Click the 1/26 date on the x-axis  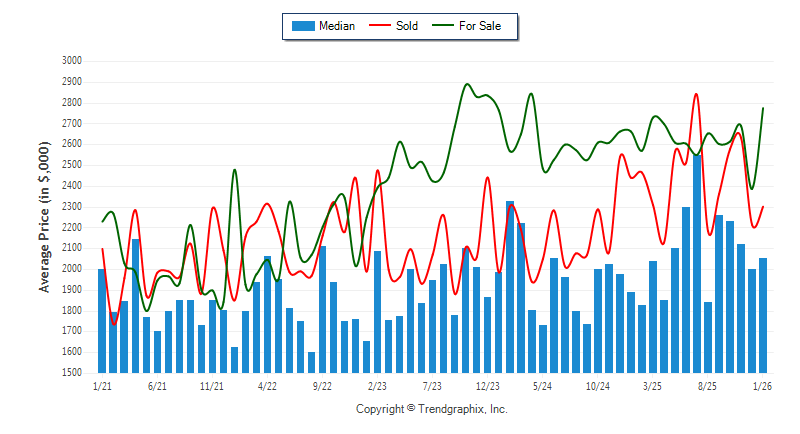762,385
